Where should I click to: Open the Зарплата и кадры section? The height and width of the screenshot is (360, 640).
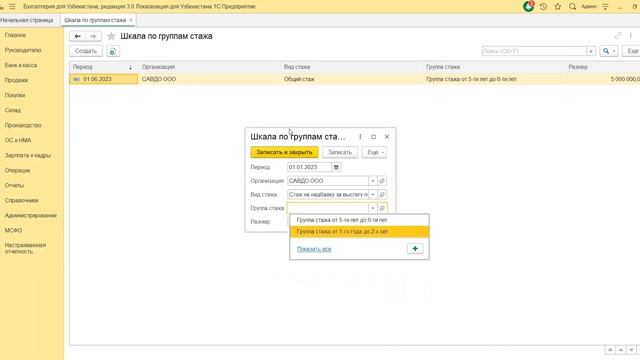pyautogui.click(x=28, y=156)
